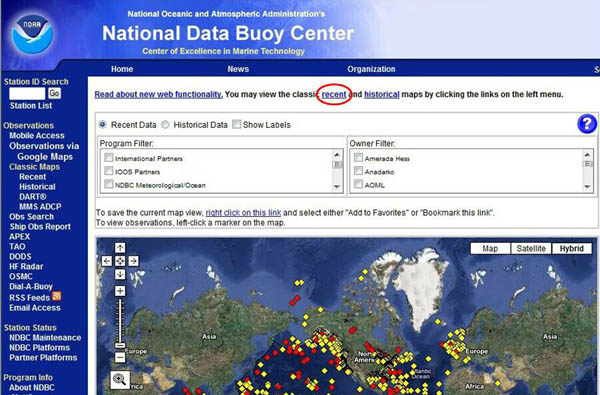Pan the map down with the arrow
The height and width of the screenshot is (395, 600).
tap(120, 274)
